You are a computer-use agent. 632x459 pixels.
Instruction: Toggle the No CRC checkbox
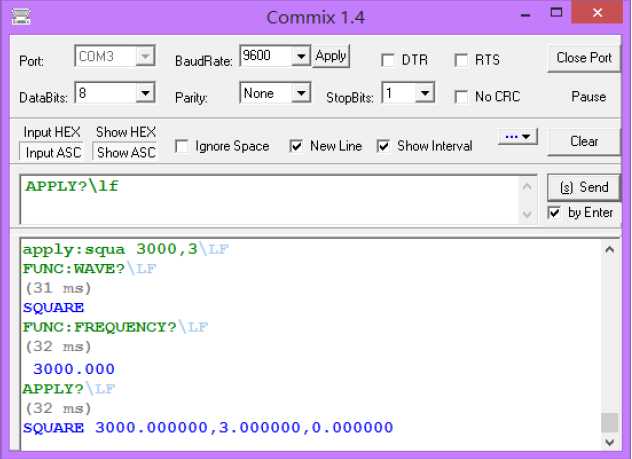click(x=461, y=97)
